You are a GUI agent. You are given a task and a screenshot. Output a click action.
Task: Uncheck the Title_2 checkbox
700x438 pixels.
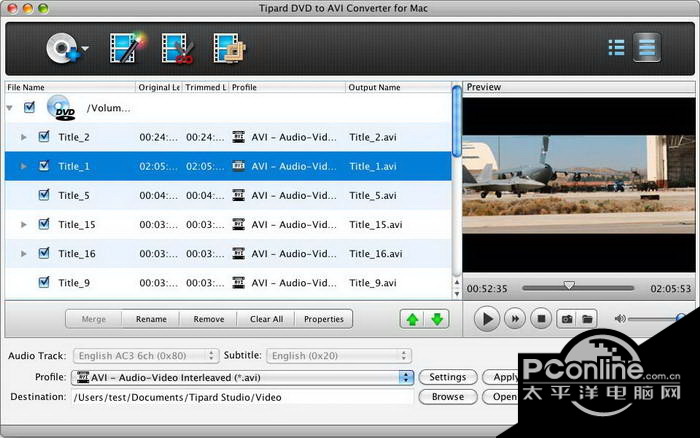tap(44, 136)
